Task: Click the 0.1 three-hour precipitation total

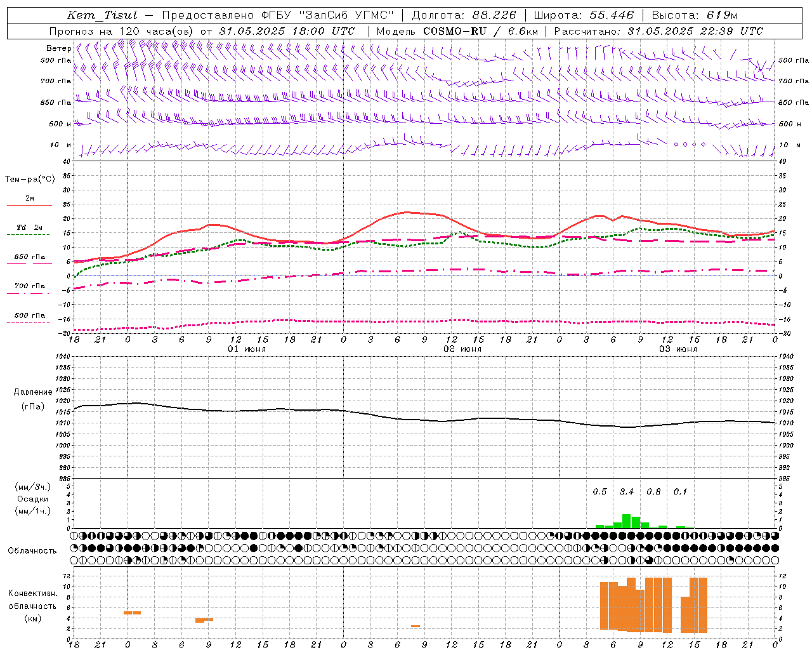Action: click(x=680, y=492)
